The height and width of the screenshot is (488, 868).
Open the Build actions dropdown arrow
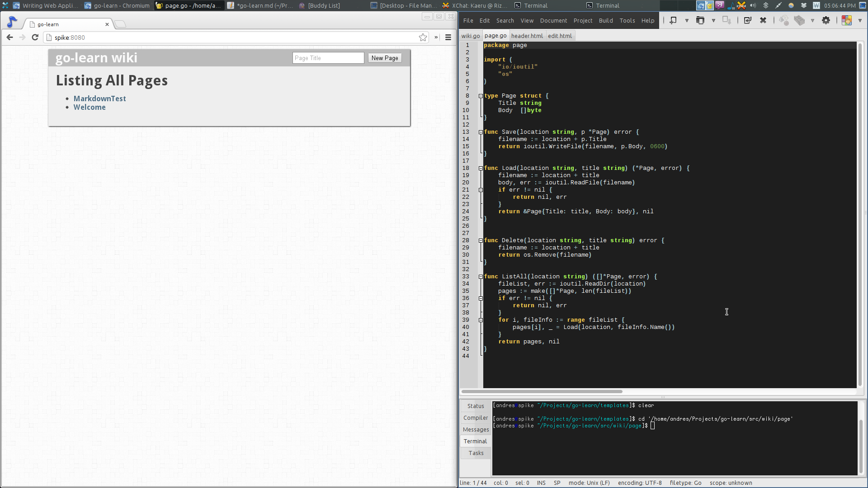click(x=812, y=20)
